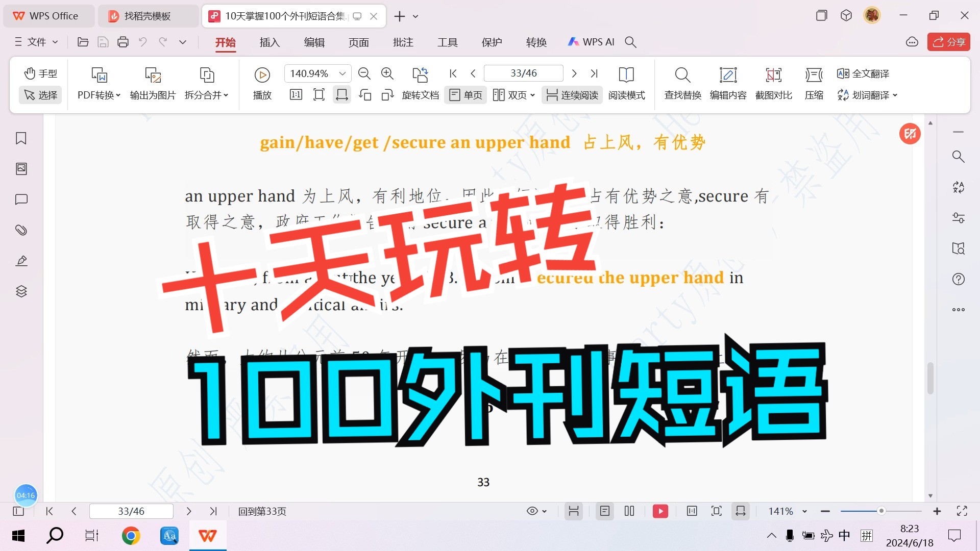
Task: Open the thumbnails sidebar panel
Action: [21, 169]
